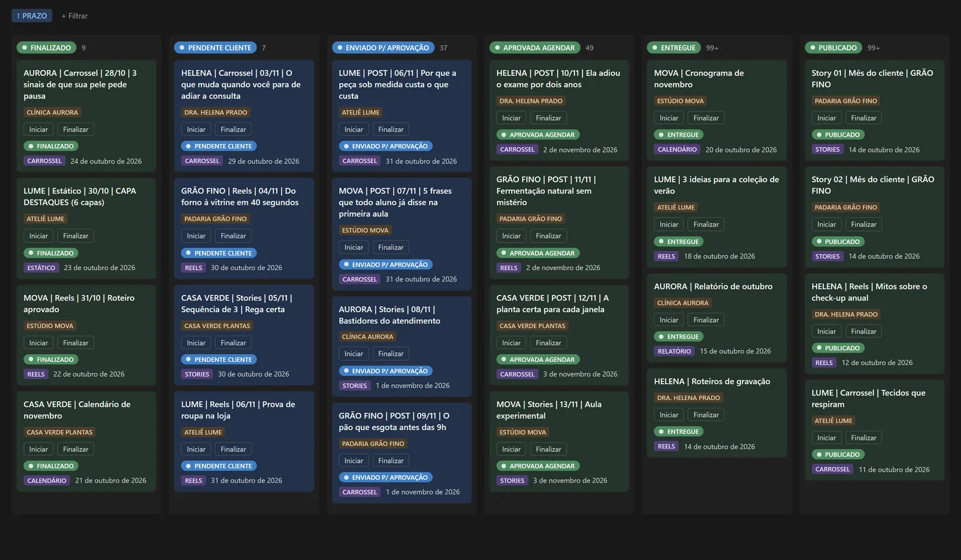The width and height of the screenshot is (961, 560).
Task: Click the PRAZO sort button
Action: pos(32,16)
